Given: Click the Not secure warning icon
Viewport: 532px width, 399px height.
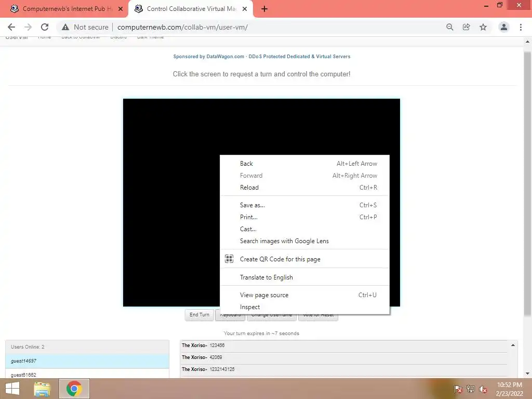Looking at the screenshot, I should pos(65,27).
